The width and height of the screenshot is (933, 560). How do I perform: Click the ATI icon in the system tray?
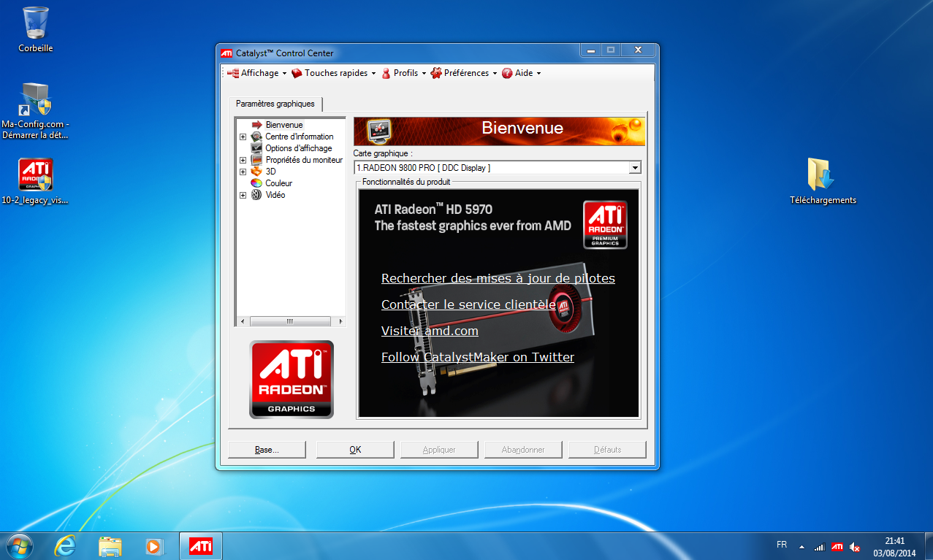pos(837,546)
